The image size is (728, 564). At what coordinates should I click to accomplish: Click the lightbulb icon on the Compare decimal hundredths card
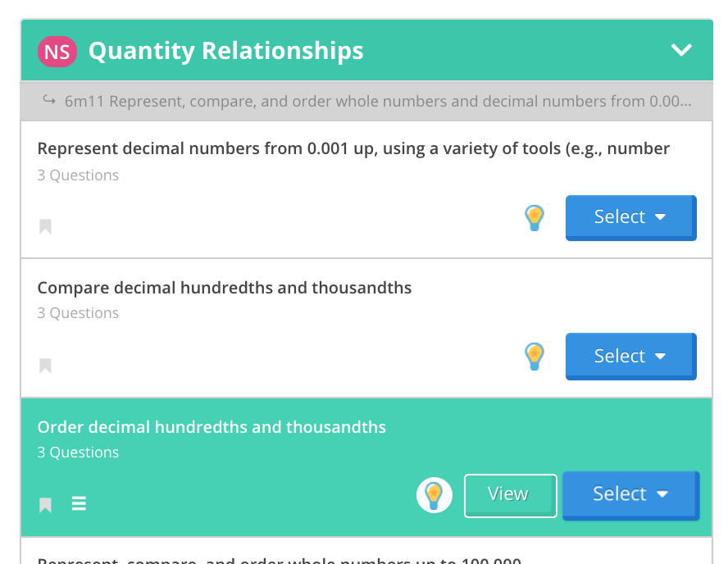click(535, 357)
